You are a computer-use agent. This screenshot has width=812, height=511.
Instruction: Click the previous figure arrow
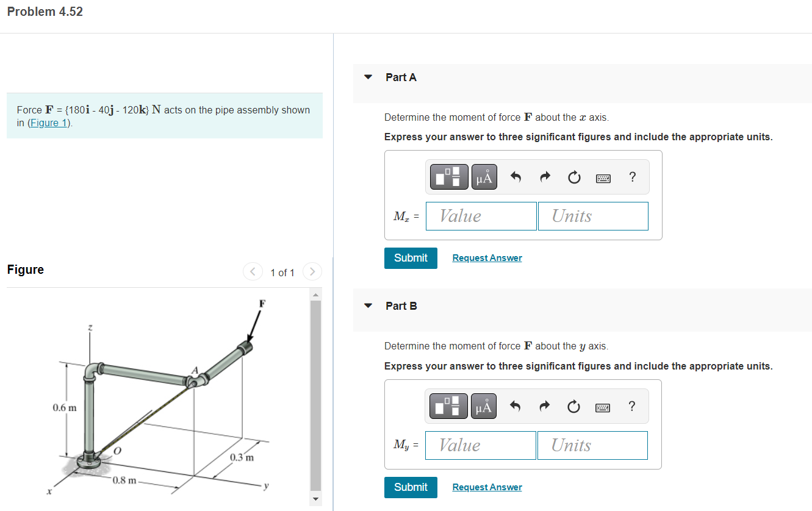253,271
